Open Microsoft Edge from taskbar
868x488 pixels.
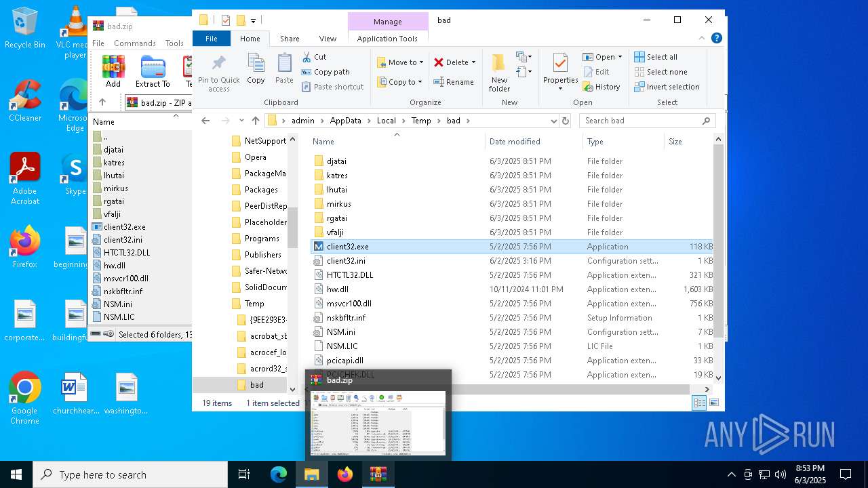(x=279, y=474)
